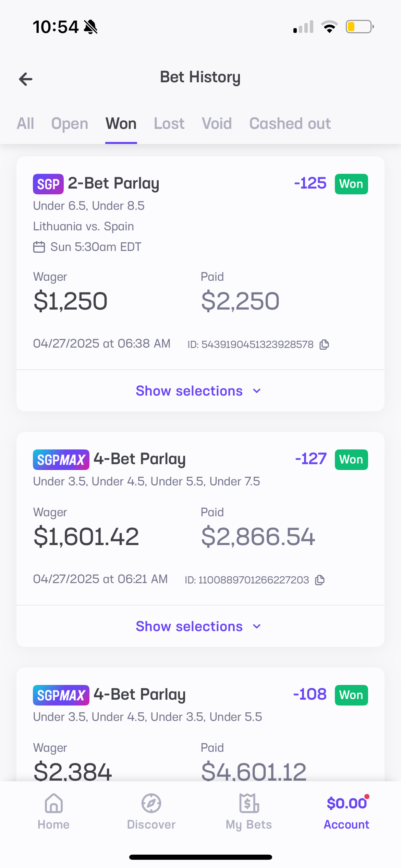Switch to the Void bets tab
The image size is (401, 868).
(217, 124)
